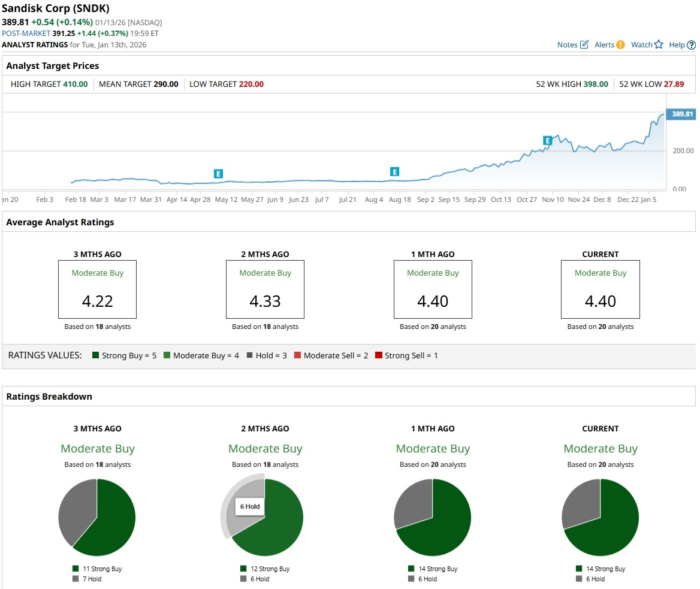Open the Alerts link
The image size is (700, 589).
605,44
